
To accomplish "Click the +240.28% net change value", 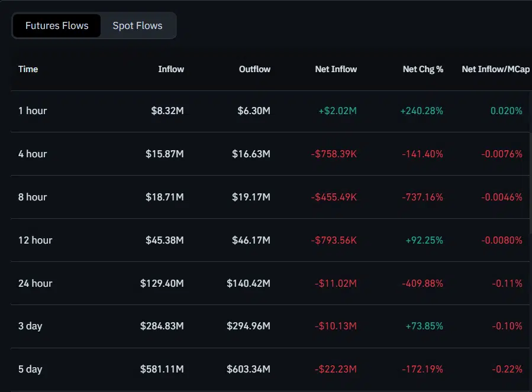I will (x=423, y=111).
